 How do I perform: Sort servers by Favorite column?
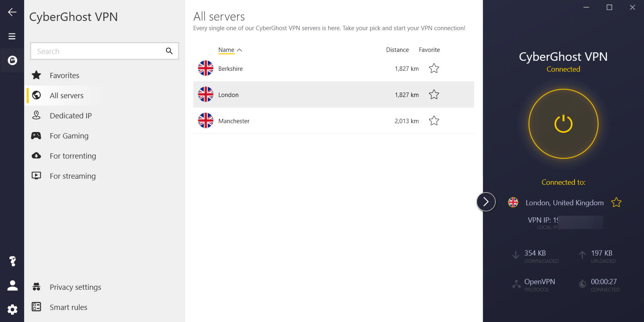429,50
